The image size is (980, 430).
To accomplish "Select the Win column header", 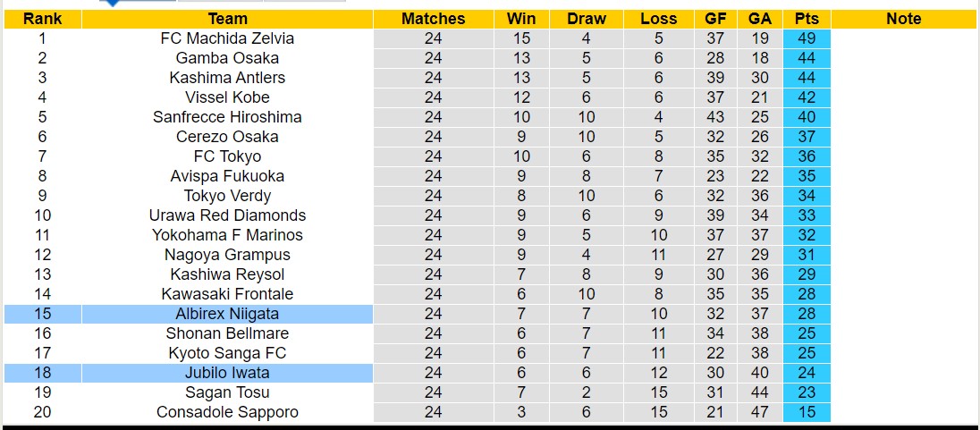I will click(521, 19).
